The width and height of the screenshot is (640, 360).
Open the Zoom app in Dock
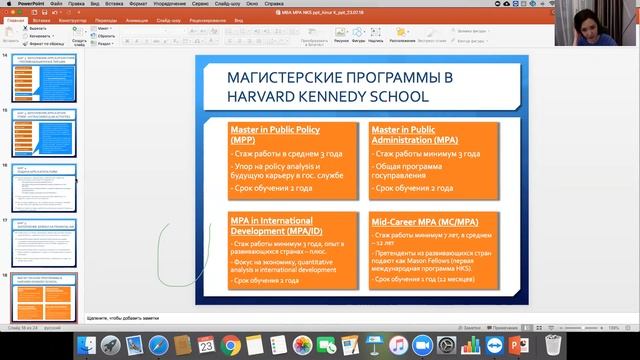click(x=422, y=345)
